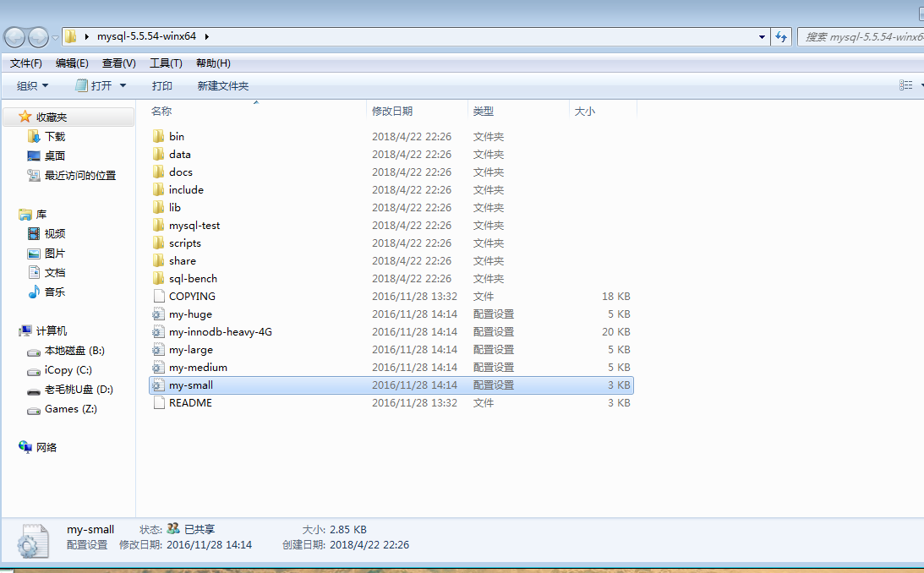Click the scripts folder icon
This screenshot has width=924, height=573.
pos(159,243)
